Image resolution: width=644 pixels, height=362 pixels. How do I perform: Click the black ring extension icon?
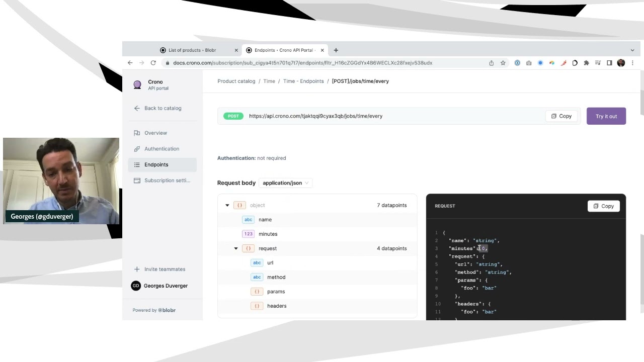(x=575, y=63)
